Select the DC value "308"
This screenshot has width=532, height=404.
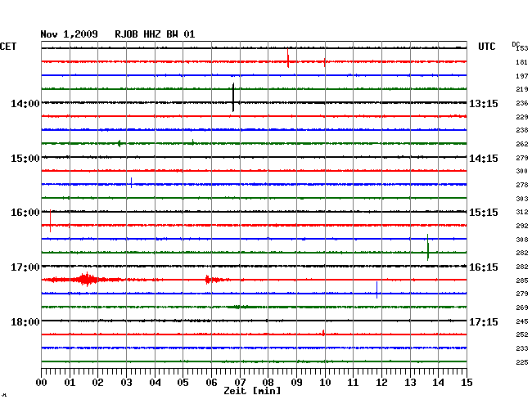522,240
